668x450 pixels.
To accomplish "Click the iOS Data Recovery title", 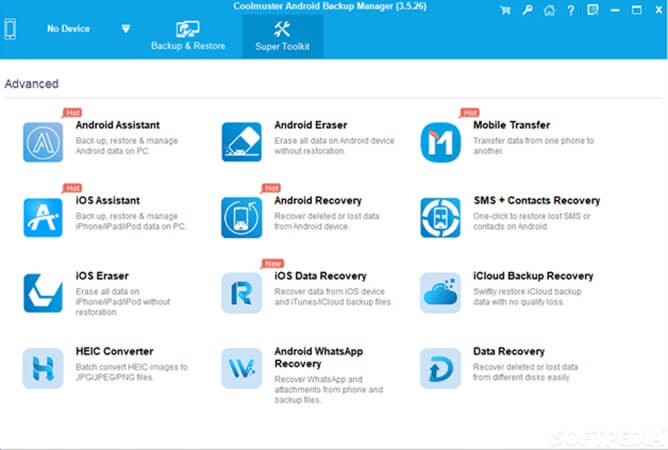I will pyautogui.click(x=320, y=276).
